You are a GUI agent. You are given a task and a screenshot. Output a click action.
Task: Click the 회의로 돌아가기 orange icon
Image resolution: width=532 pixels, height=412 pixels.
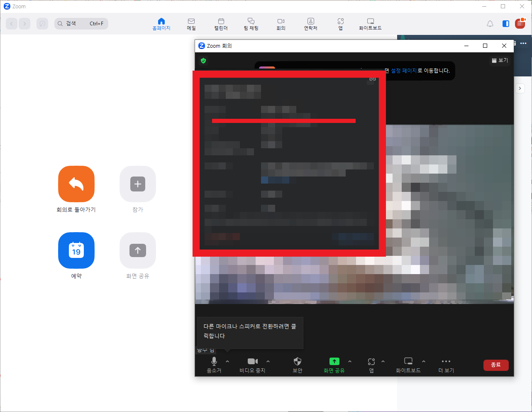(76, 184)
